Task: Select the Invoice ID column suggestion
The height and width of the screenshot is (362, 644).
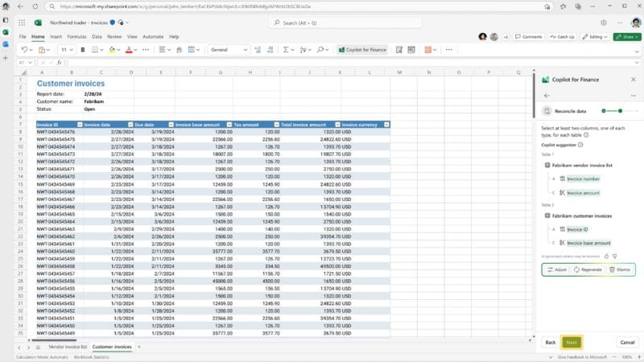Action: pyautogui.click(x=577, y=229)
